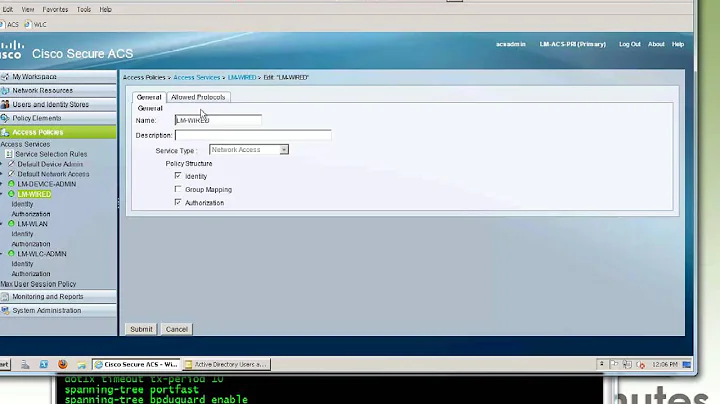
Task: Click the WLC favorites bar icon
Action: [28, 24]
